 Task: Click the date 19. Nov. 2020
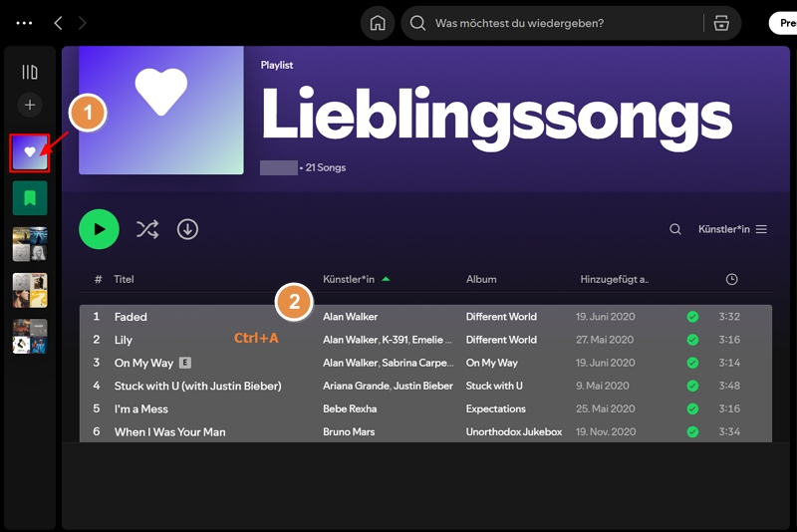tap(606, 432)
